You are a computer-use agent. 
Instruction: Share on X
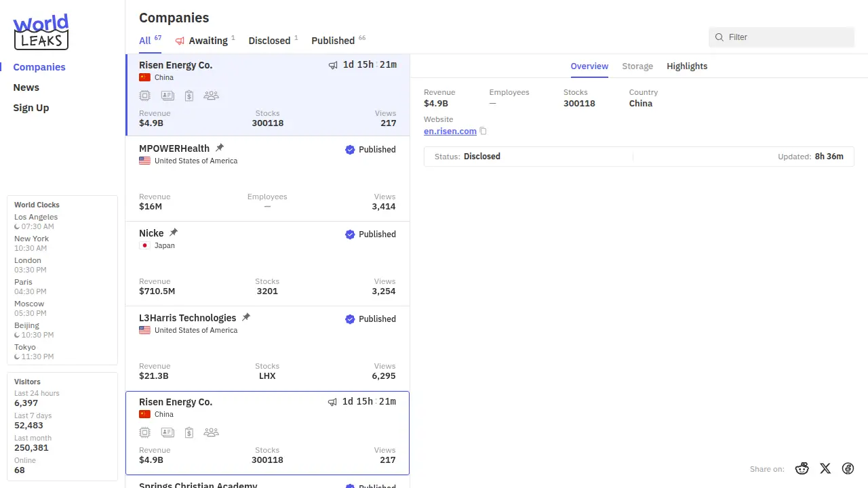coord(825,468)
